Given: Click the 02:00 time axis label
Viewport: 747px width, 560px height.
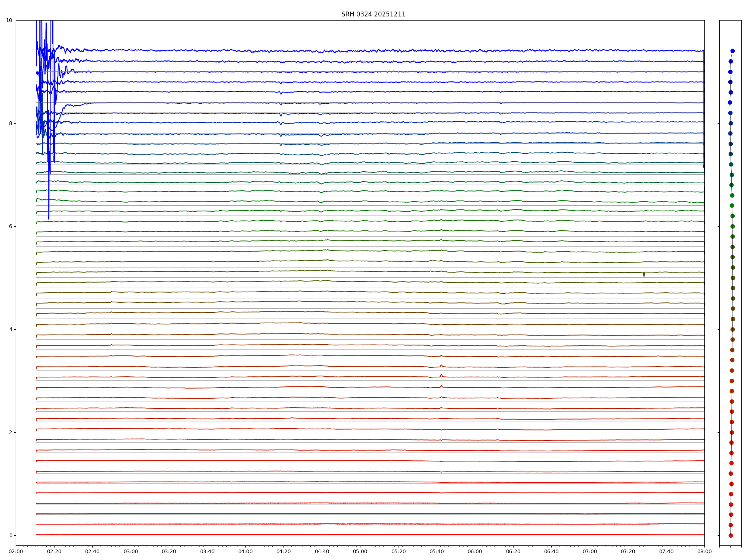Looking at the screenshot, I should [x=16, y=551].
